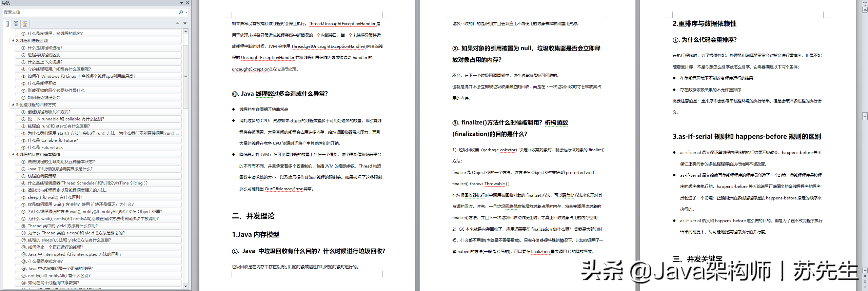Click section heading 二、并发理论

253,216
